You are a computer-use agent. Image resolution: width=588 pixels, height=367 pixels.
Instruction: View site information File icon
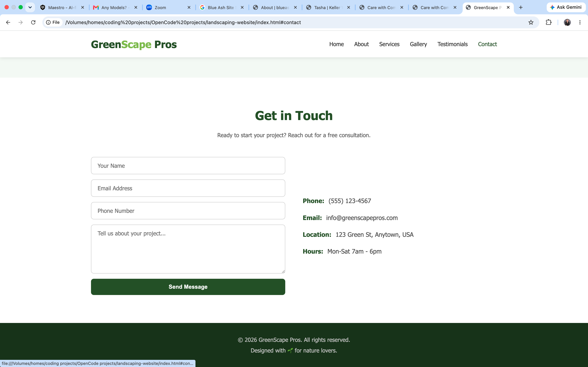coord(53,22)
